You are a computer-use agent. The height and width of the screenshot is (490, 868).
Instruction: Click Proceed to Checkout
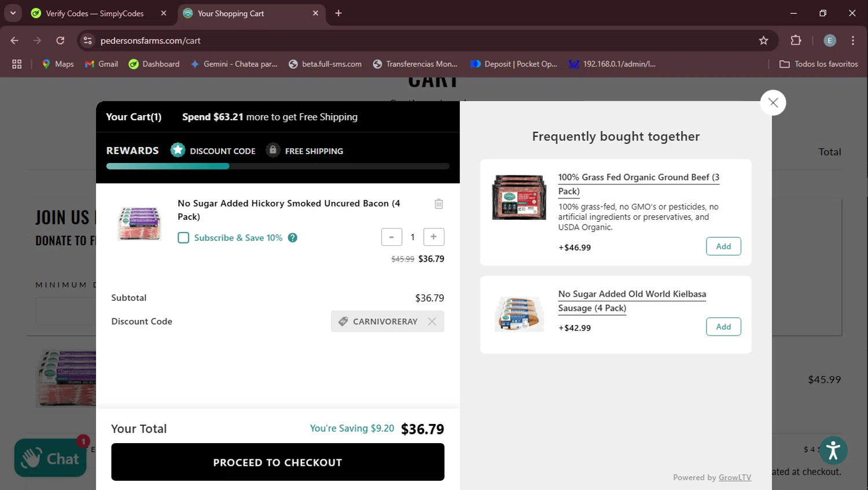(278, 462)
